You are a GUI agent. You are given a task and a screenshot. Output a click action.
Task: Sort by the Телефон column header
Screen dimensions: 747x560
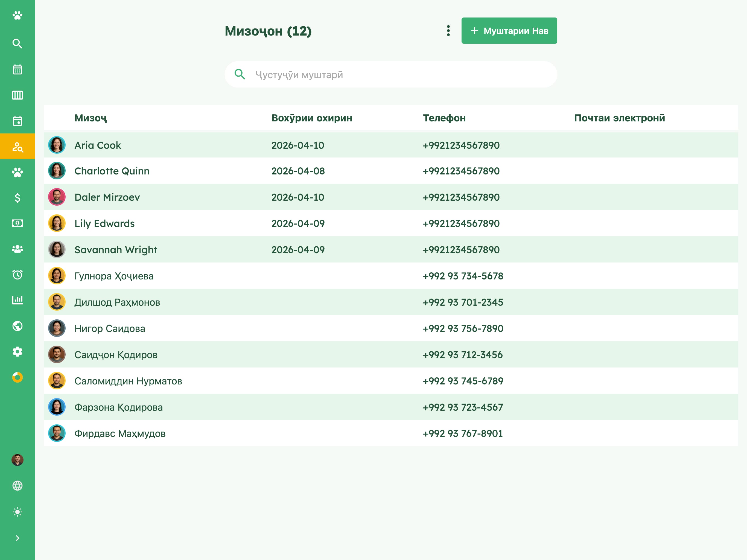click(444, 118)
